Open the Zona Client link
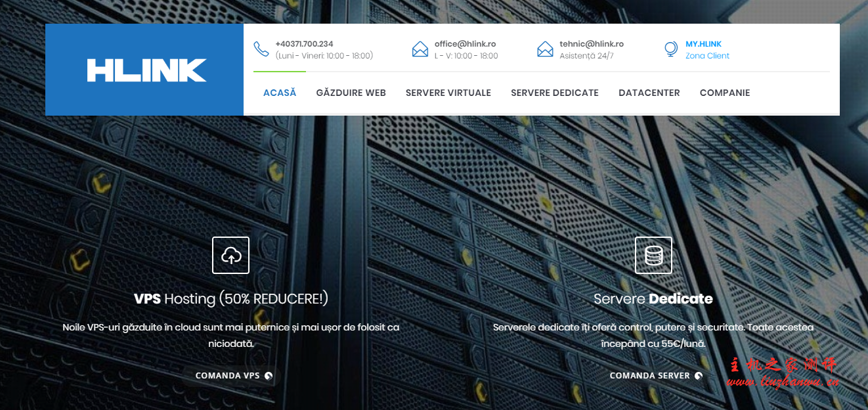The image size is (868, 410). point(707,56)
